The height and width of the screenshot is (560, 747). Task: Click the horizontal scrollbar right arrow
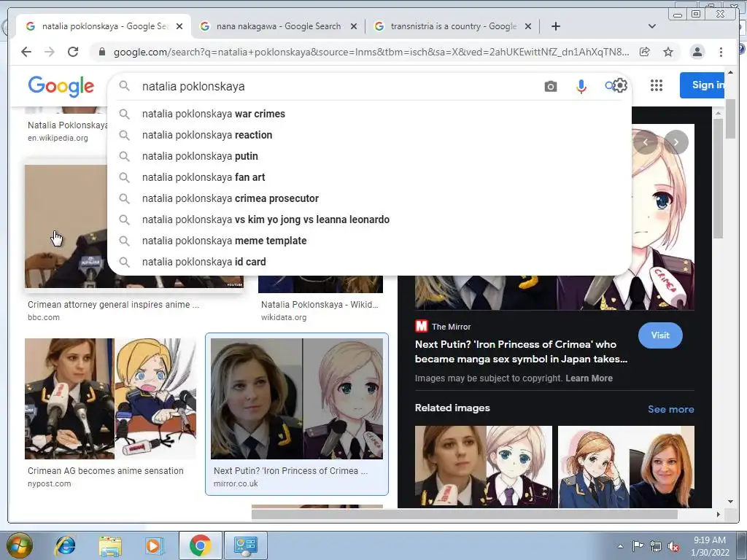[719, 514]
